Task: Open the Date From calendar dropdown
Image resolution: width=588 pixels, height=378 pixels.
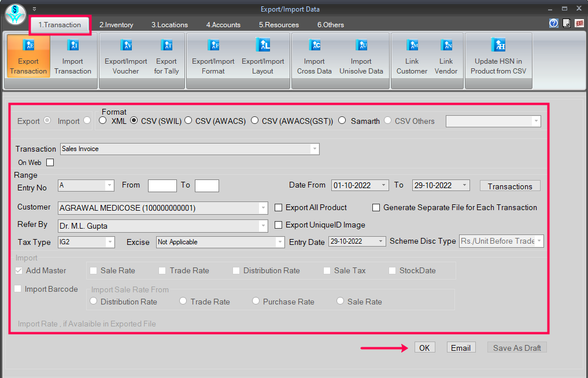Action: coord(384,185)
